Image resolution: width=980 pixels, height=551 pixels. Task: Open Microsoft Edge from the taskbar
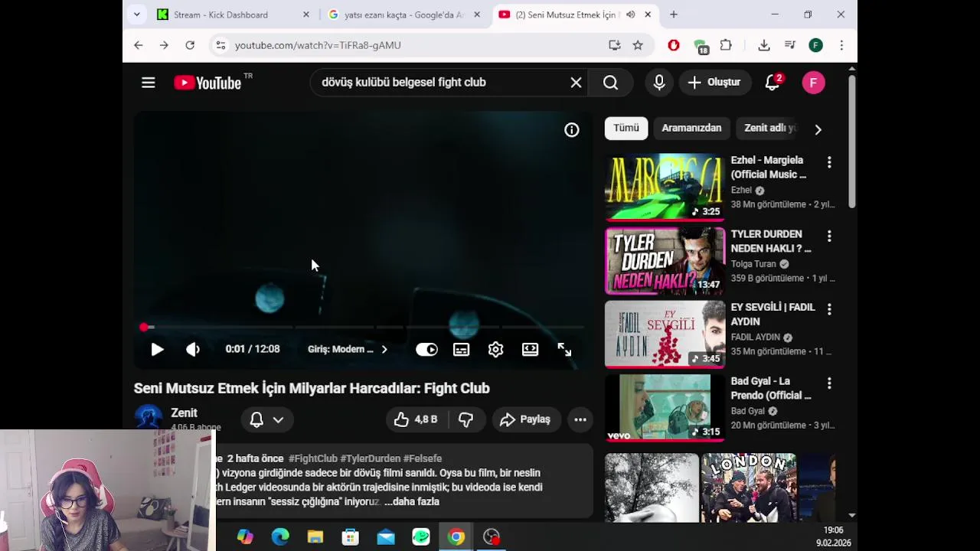coord(280,537)
